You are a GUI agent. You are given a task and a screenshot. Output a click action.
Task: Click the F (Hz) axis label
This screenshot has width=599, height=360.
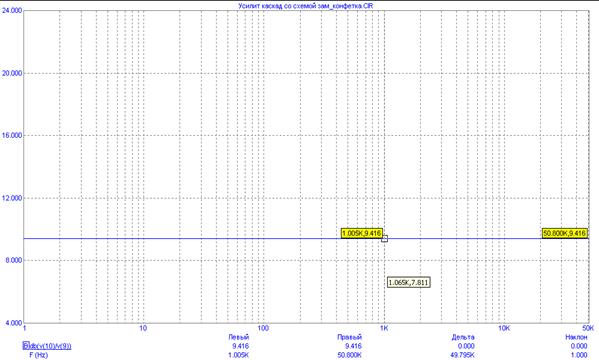pyautogui.click(x=39, y=355)
